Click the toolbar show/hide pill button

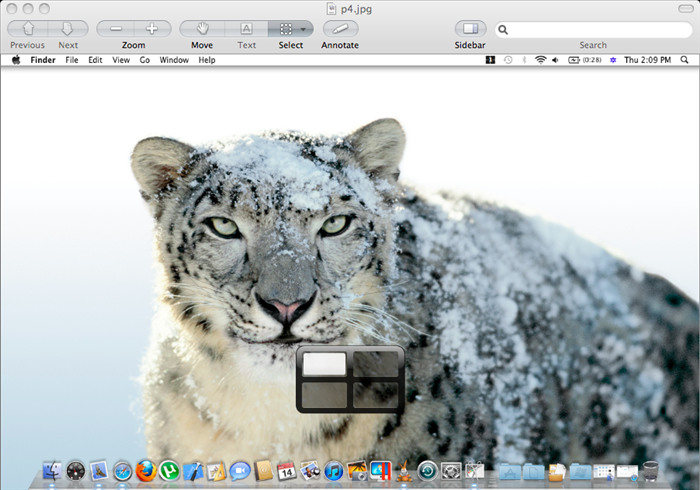click(x=686, y=8)
